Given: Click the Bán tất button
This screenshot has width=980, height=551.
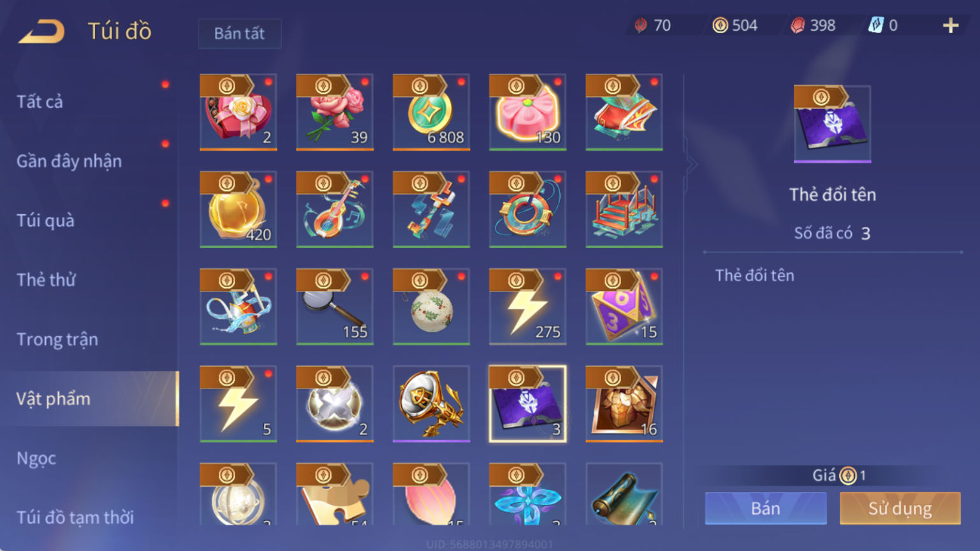Looking at the screenshot, I should (x=240, y=33).
